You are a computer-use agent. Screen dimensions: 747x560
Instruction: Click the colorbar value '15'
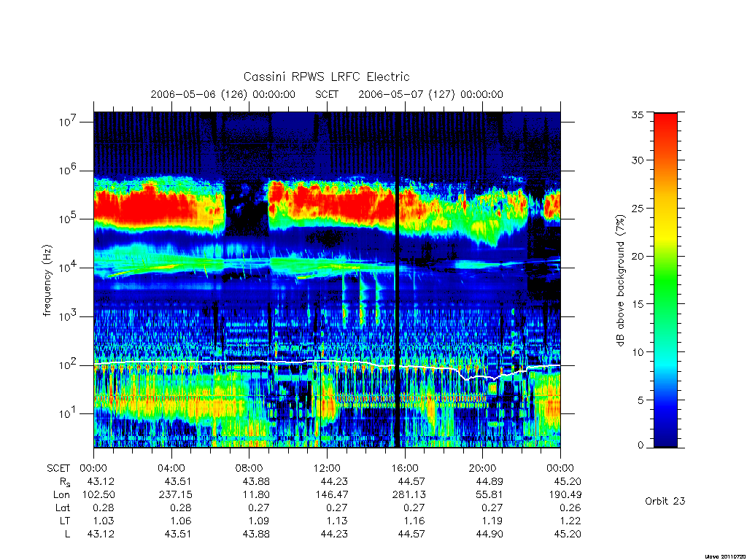tap(637, 304)
